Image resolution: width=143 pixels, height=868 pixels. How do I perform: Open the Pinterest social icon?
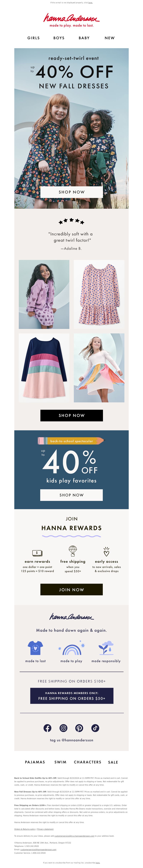click(79, 728)
